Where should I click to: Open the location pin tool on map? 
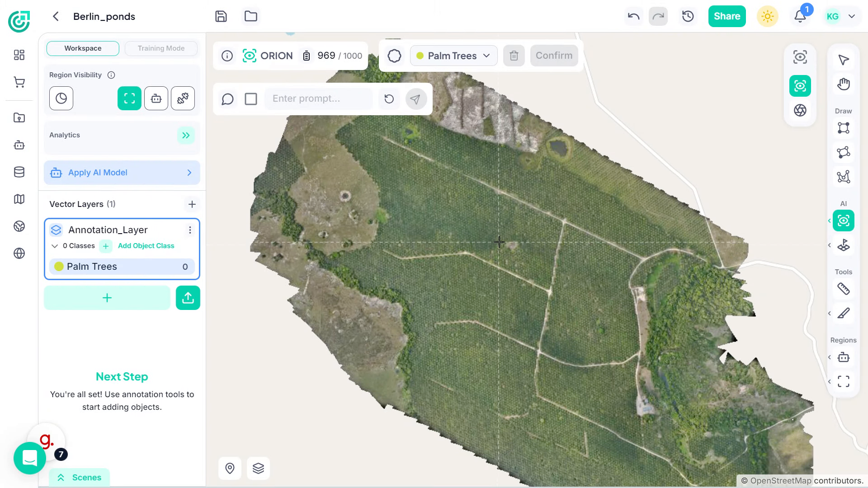coord(230,469)
